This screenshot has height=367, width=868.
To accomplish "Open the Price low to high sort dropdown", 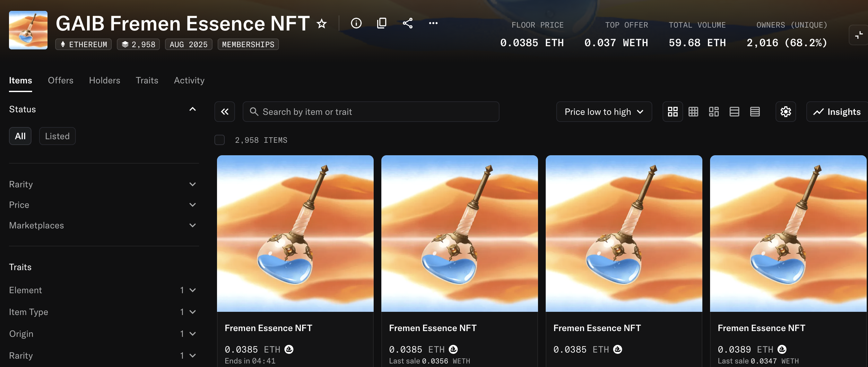I will [x=604, y=112].
